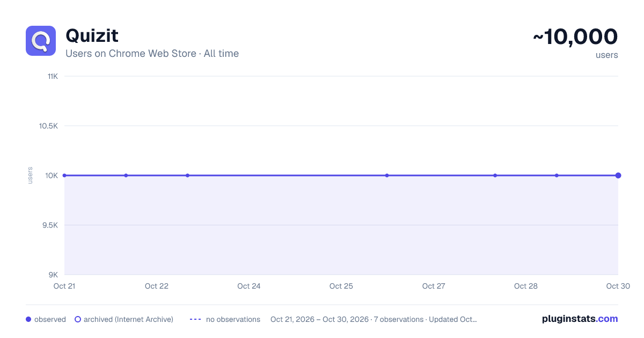
Task: Click the ~10,000 users total figure
Action: point(575,37)
